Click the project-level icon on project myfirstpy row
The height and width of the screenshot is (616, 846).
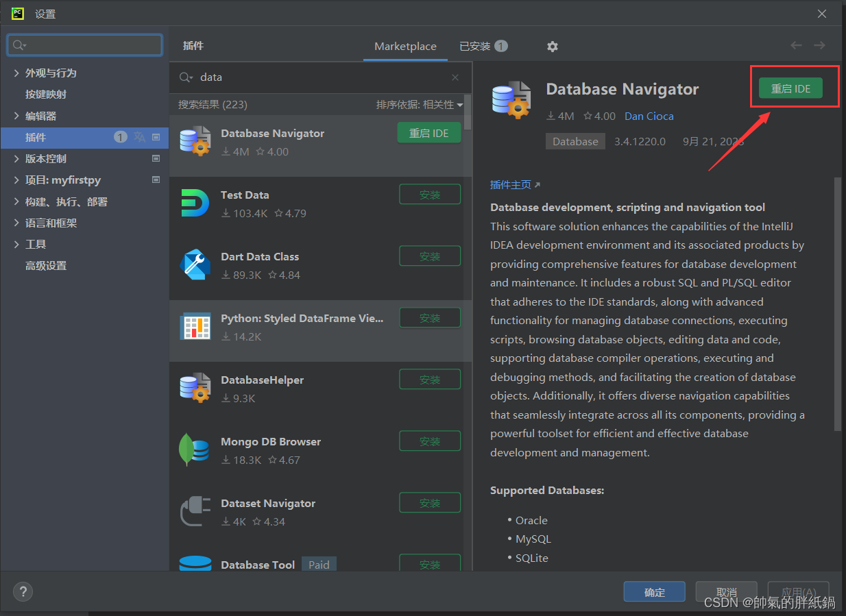point(156,180)
